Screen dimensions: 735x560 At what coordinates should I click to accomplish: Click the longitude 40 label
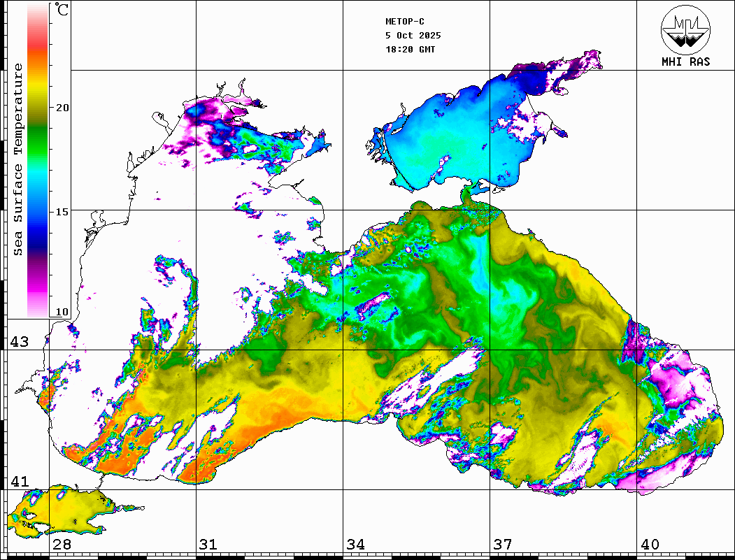tap(650, 545)
